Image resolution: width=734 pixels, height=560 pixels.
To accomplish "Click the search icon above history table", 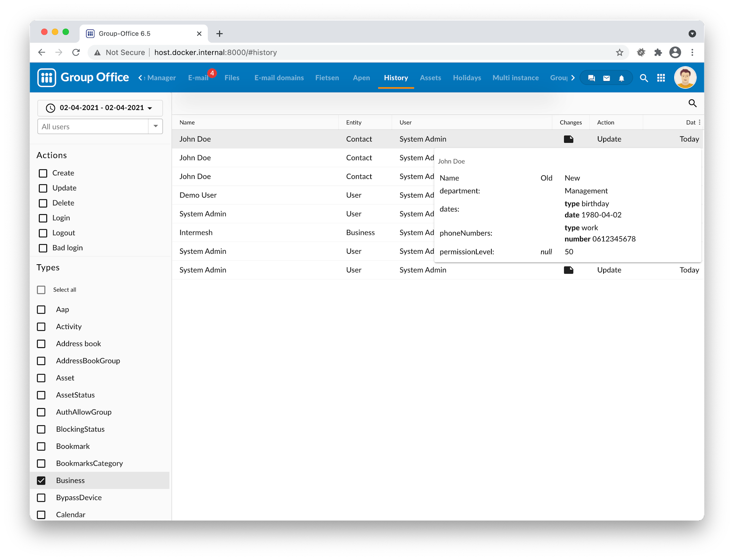I will tap(692, 104).
